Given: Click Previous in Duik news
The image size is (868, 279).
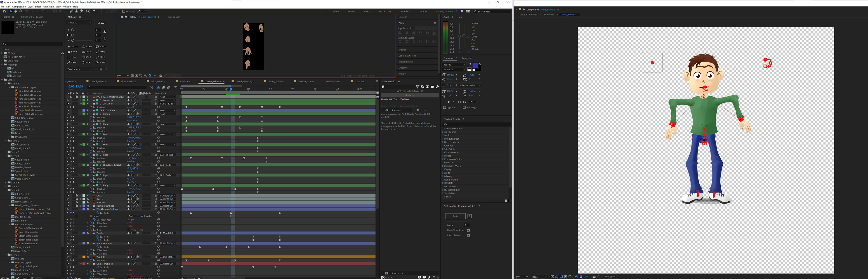Looking at the screenshot, I should (396, 110).
